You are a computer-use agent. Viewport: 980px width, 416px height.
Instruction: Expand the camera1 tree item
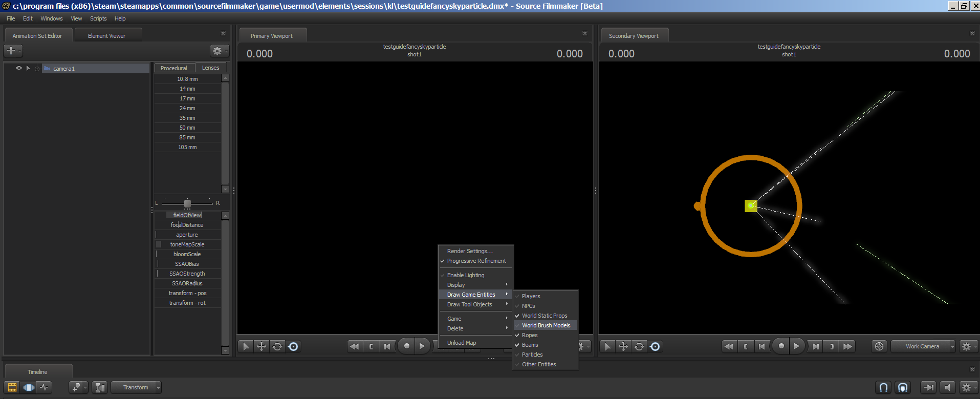point(28,68)
